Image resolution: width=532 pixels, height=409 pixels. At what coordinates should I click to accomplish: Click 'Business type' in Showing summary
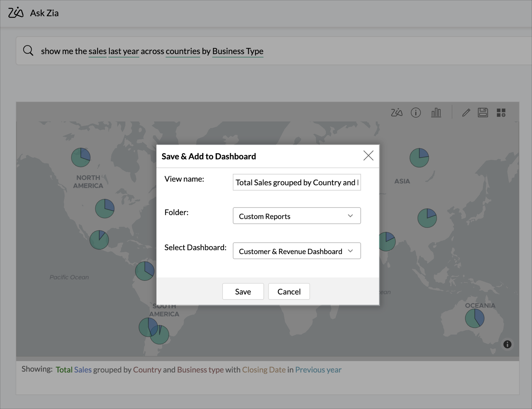[x=200, y=369]
